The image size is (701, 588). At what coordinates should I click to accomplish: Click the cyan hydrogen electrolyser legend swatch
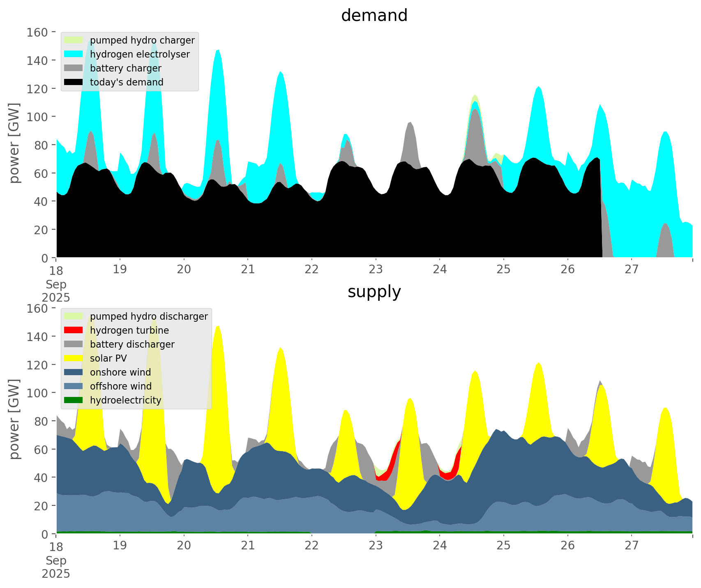(x=74, y=54)
